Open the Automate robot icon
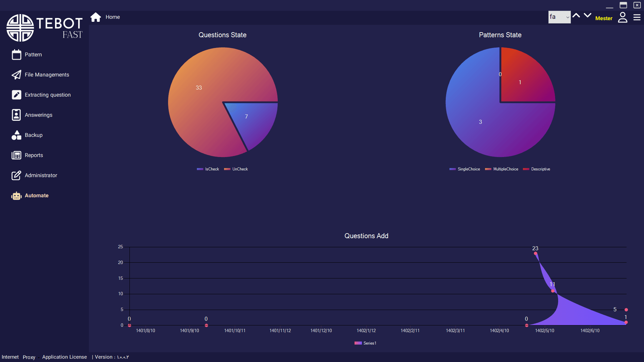 tap(16, 196)
